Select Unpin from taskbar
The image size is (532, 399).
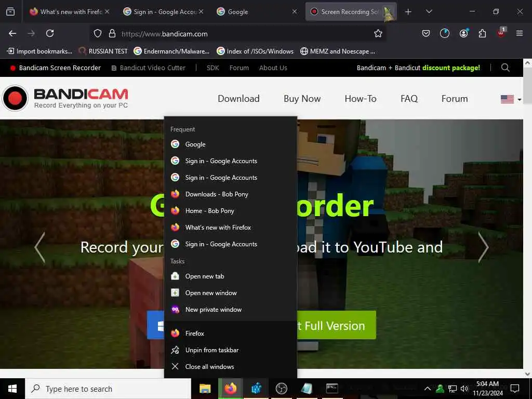click(230, 350)
